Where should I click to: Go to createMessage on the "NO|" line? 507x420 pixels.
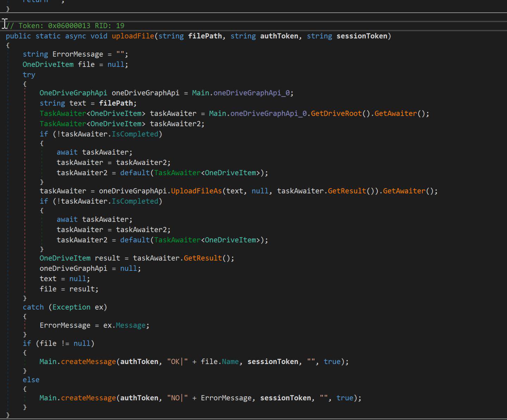click(88, 398)
